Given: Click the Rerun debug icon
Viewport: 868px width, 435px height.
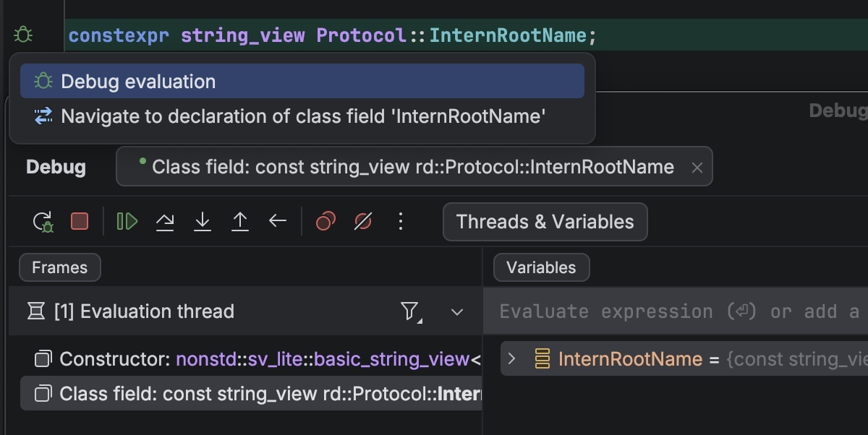Looking at the screenshot, I should [x=43, y=221].
